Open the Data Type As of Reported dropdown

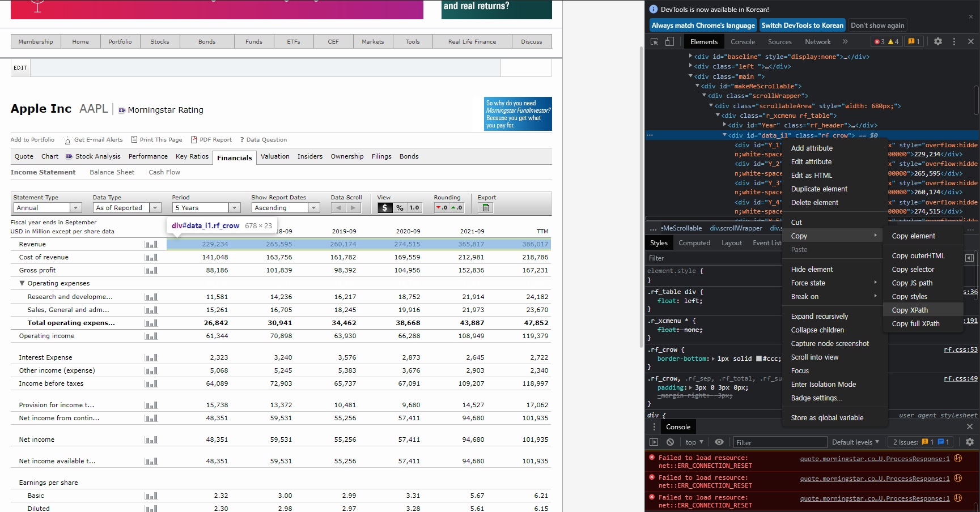127,208
